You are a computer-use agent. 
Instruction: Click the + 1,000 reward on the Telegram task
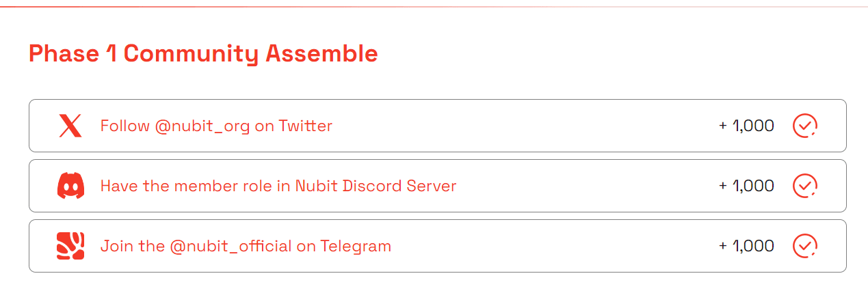tap(746, 246)
